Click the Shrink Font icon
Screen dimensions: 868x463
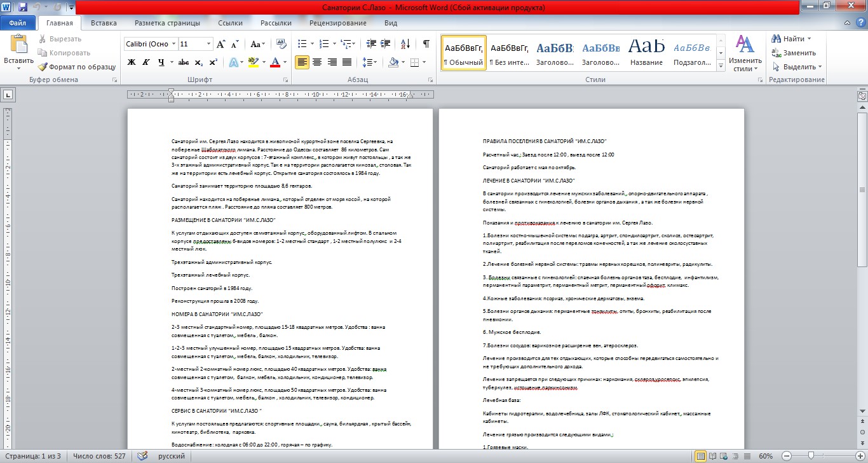(235, 44)
